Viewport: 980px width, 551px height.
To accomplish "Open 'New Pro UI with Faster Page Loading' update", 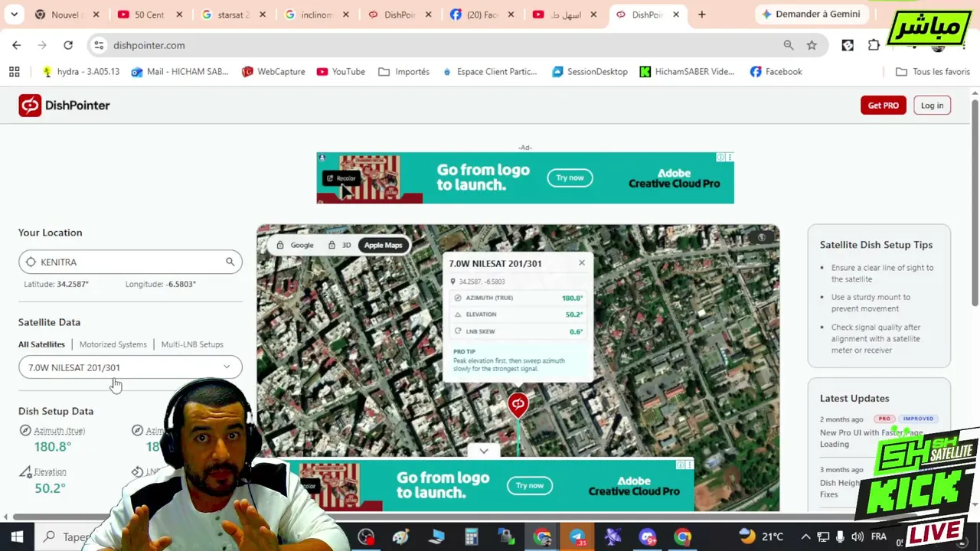I will [x=871, y=439].
